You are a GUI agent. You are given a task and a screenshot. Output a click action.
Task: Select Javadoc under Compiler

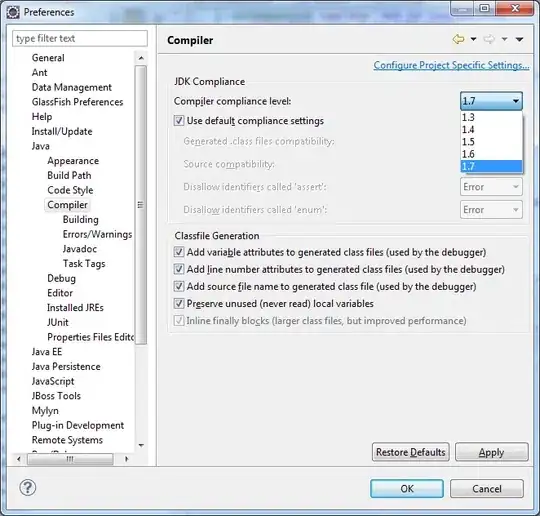[80, 249]
